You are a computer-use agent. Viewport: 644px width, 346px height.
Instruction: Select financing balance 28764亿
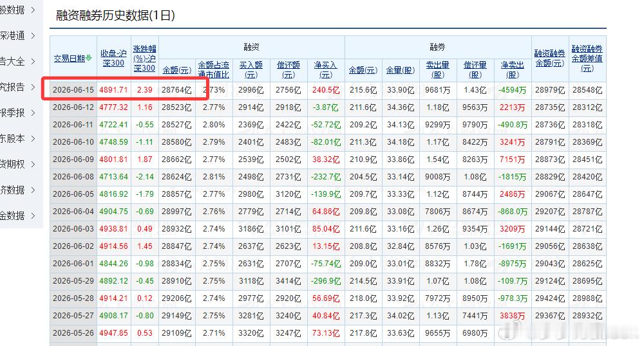[176, 90]
